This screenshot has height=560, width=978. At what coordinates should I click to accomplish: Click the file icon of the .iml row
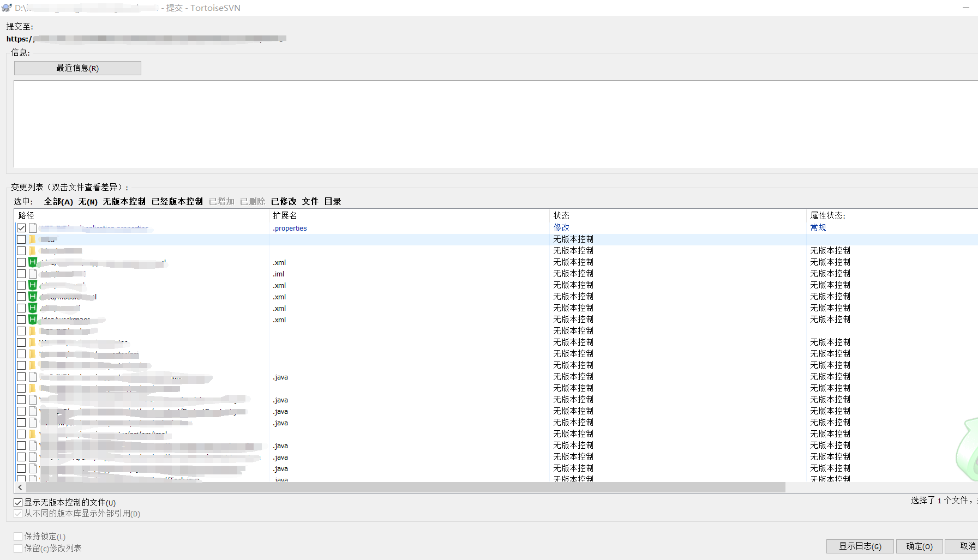[x=33, y=274]
